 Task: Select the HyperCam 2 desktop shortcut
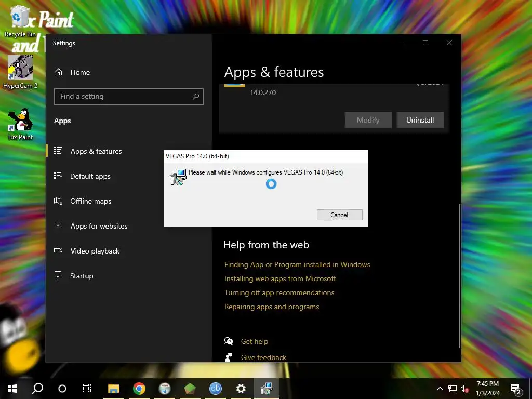coord(20,72)
